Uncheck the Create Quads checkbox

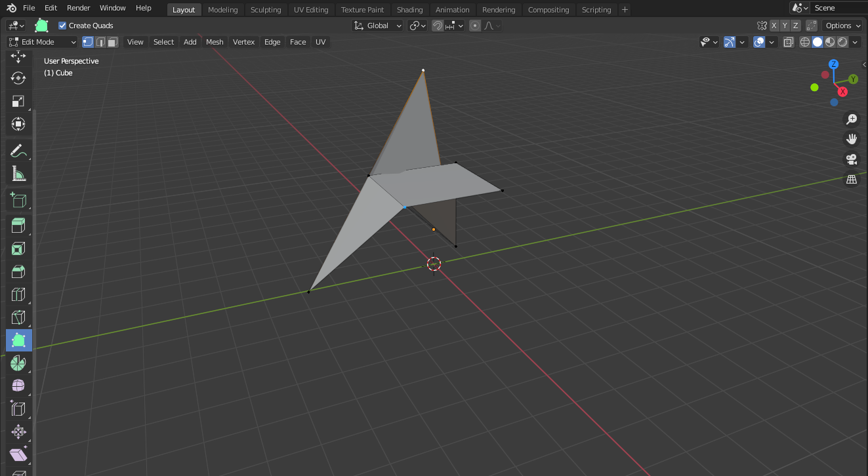pyautogui.click(x=62, y=25)
